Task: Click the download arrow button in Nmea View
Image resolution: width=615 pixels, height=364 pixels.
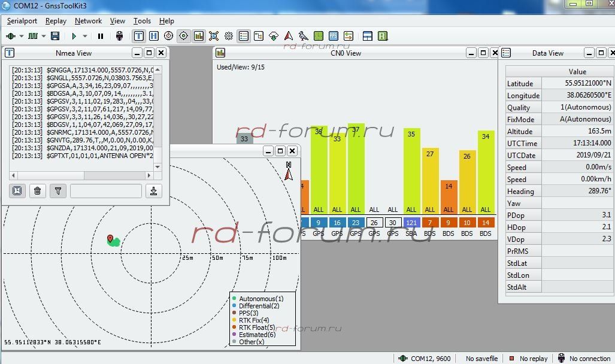Action: point(154,190)
